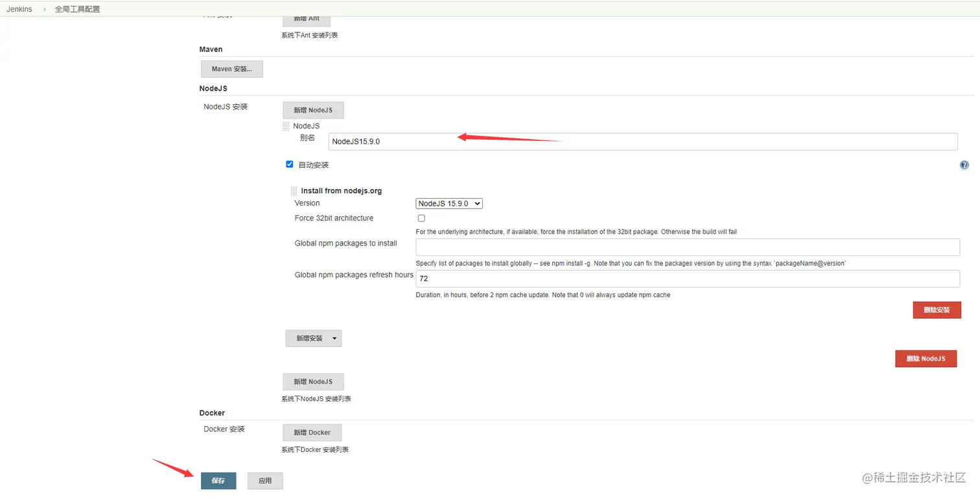Screen dimensions: 980x498
Task: Click the Docker 安装 label
Action: [224, 429]
